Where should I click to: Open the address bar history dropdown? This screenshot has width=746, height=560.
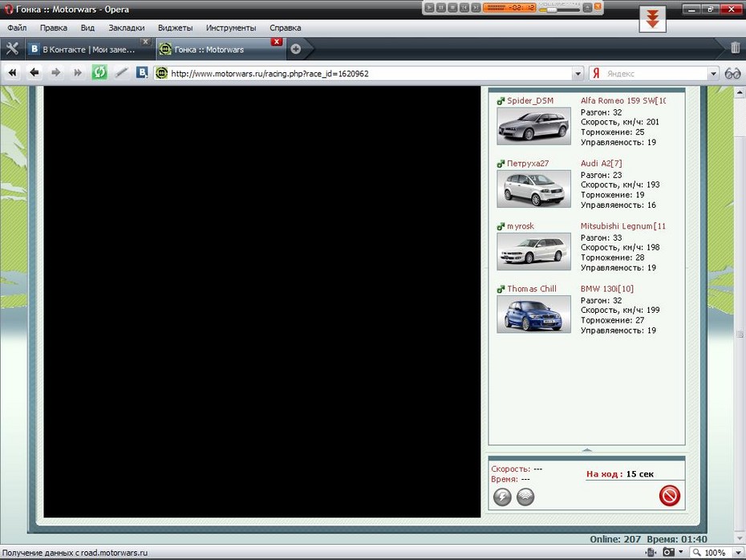pos(578,74)
